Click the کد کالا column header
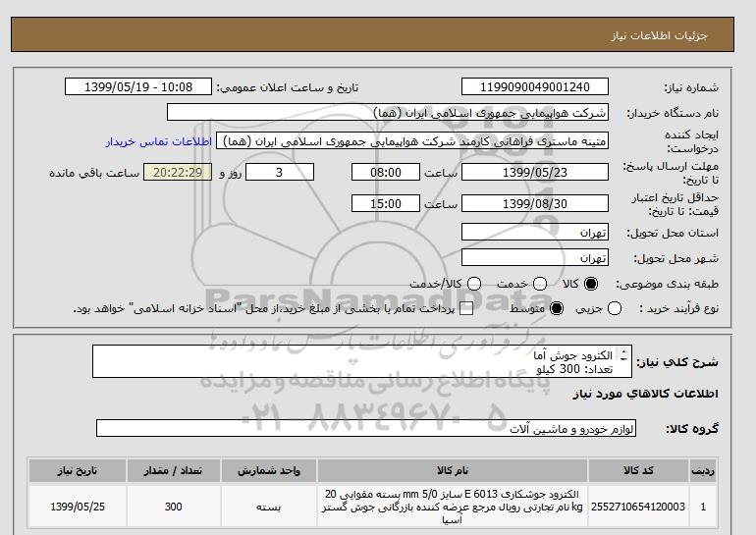The height and width of the screenshot is (535, 756). [638, 470]
